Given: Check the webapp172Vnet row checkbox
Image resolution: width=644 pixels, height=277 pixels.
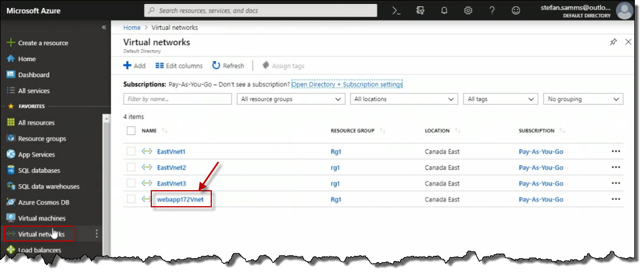Looking at the screenshot, I should coord(131,199).
